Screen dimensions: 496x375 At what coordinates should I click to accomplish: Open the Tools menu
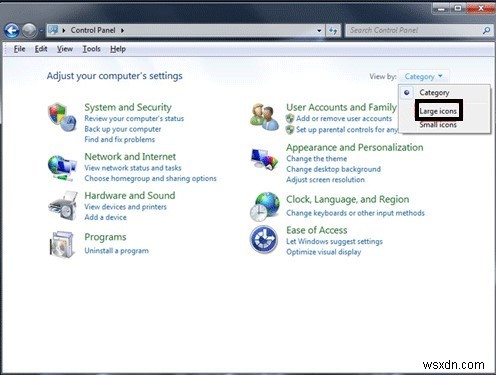(x=91, y=49)
